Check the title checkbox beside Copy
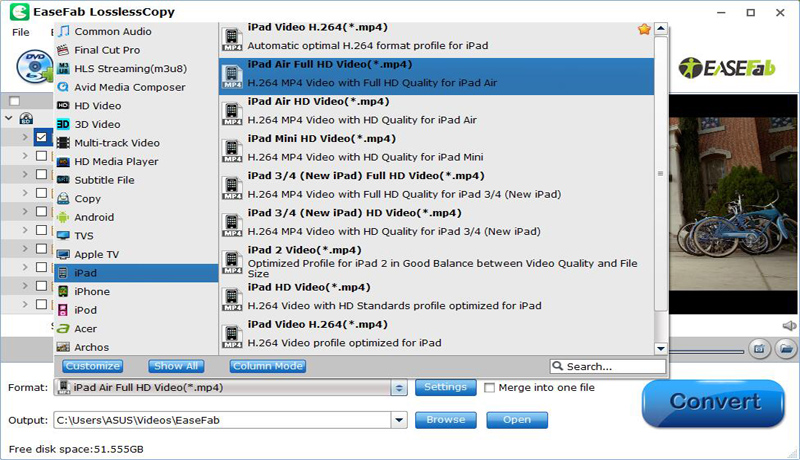The height and width of the screenshot is (460, 800). [41, 193]
